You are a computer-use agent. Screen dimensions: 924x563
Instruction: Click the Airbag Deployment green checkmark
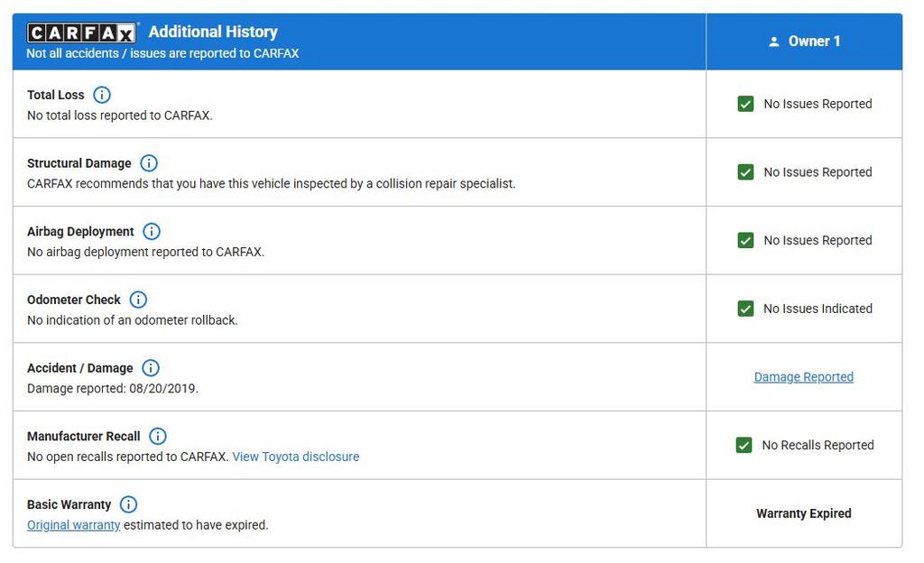click(745, 240)
